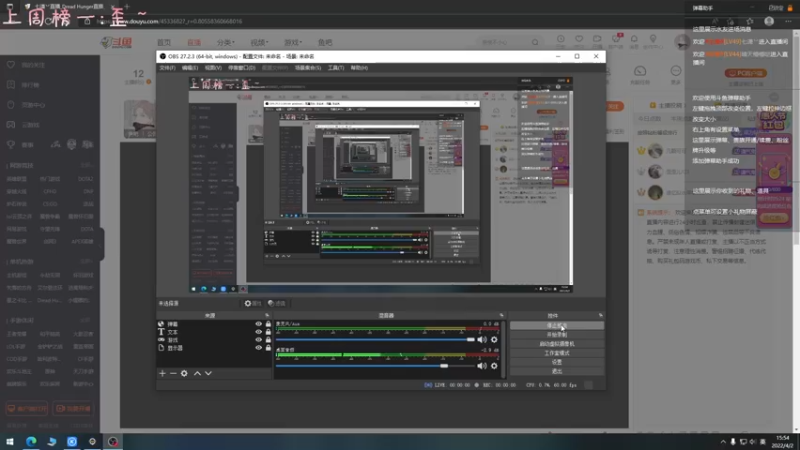The height and width of the screenshot is (450, 800).
Task: Toggle lock on 显示器 source
Action: [x=268, y=347]
